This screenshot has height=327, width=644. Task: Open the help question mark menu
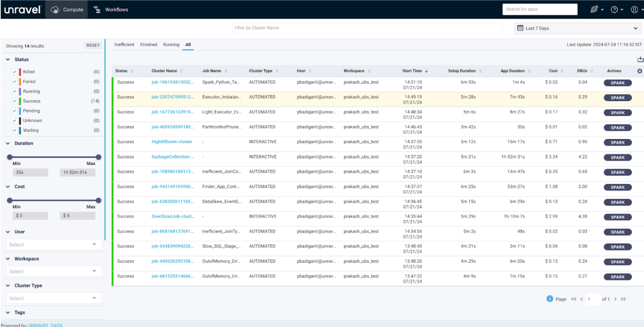click(x=614, y=10)
